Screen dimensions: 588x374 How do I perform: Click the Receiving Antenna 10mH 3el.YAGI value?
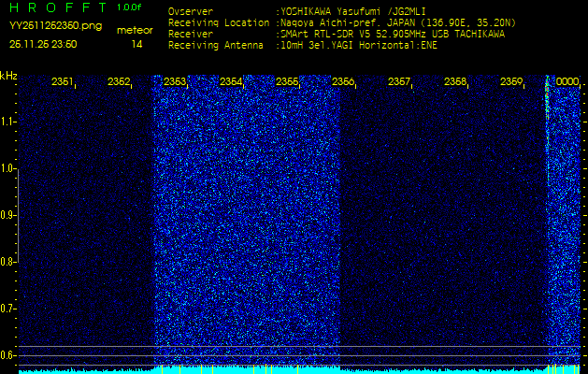[358, 46]
